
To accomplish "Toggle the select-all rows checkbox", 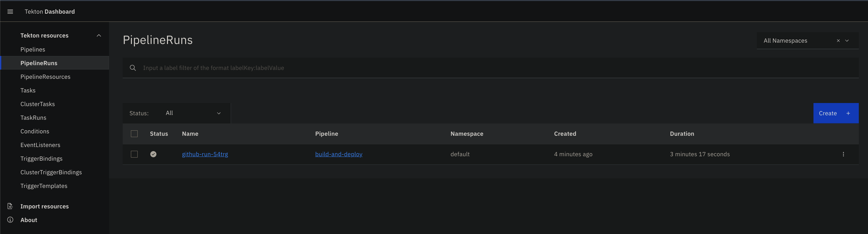I will point(134,134).
